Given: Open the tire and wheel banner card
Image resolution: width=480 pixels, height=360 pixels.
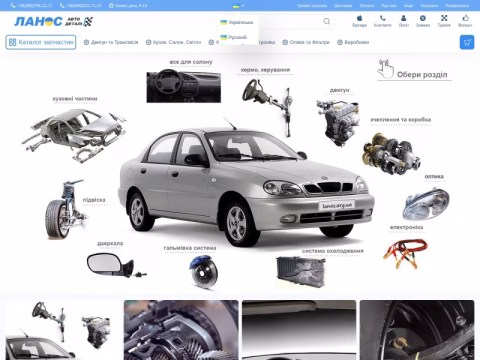Looking at the screenshot, I should [x=417, y=330].
